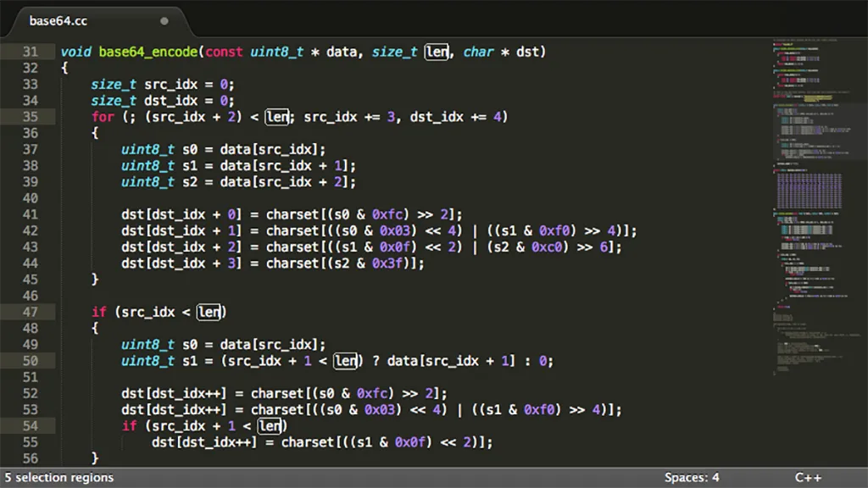Click the uint8_t type on line 37
The image size is (868, 488).
pyautogui.click(x=146, y=149)
